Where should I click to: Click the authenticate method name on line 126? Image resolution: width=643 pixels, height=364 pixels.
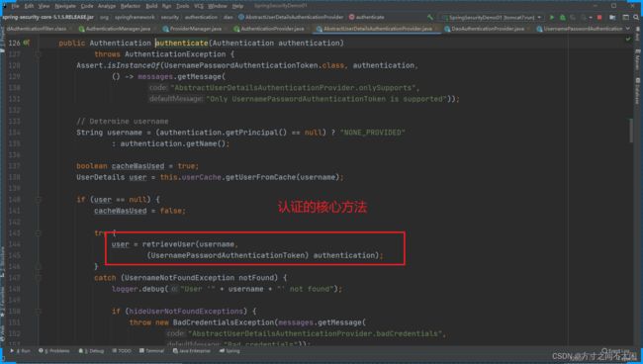182,44
